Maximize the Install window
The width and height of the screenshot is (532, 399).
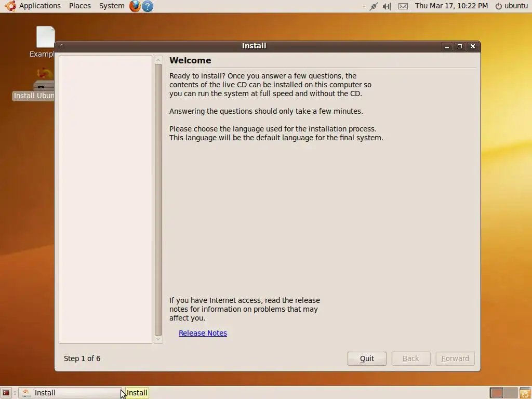point(460,46)
